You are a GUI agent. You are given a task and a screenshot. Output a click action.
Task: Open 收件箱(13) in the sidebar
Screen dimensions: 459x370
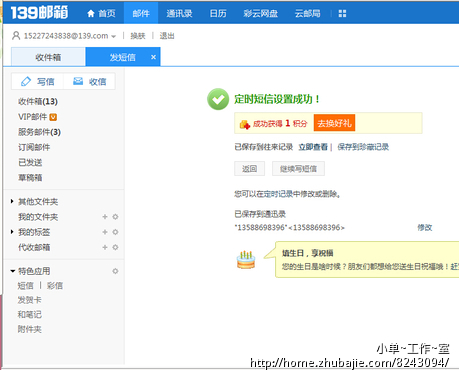38,101
